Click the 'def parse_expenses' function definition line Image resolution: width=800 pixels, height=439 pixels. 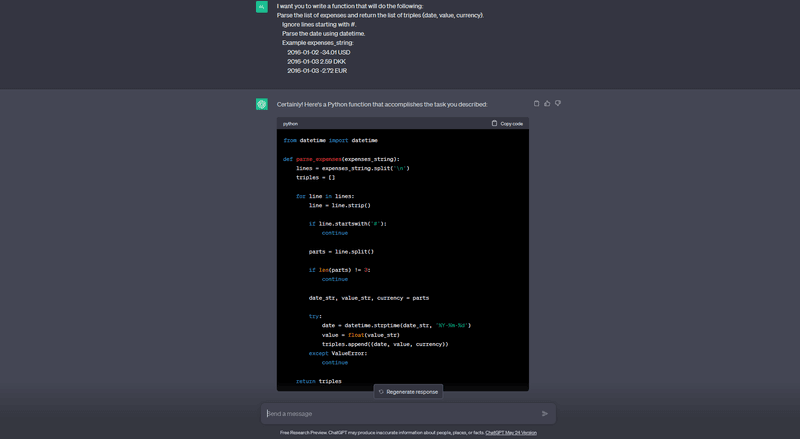341,159
